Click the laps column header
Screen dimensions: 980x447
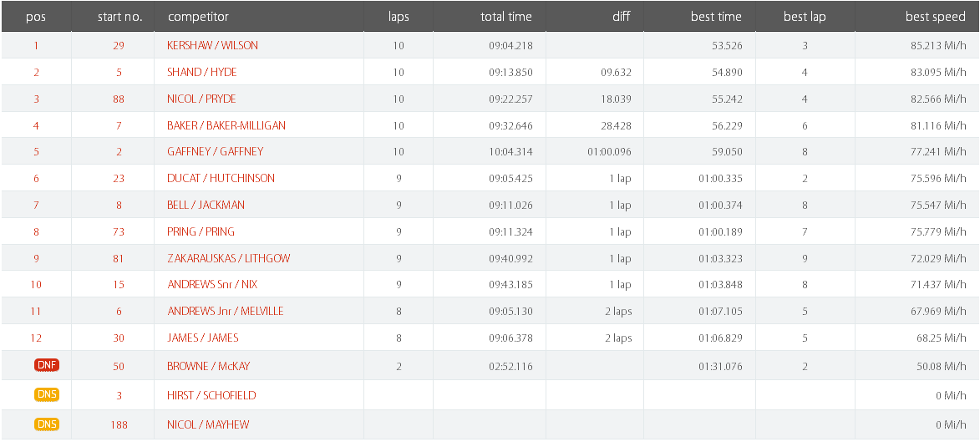coord(399,17)
